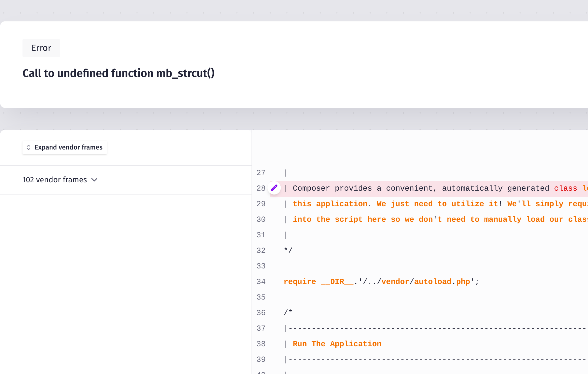
Task: Click highlighted line about Composer class loader
Action: 421,188
